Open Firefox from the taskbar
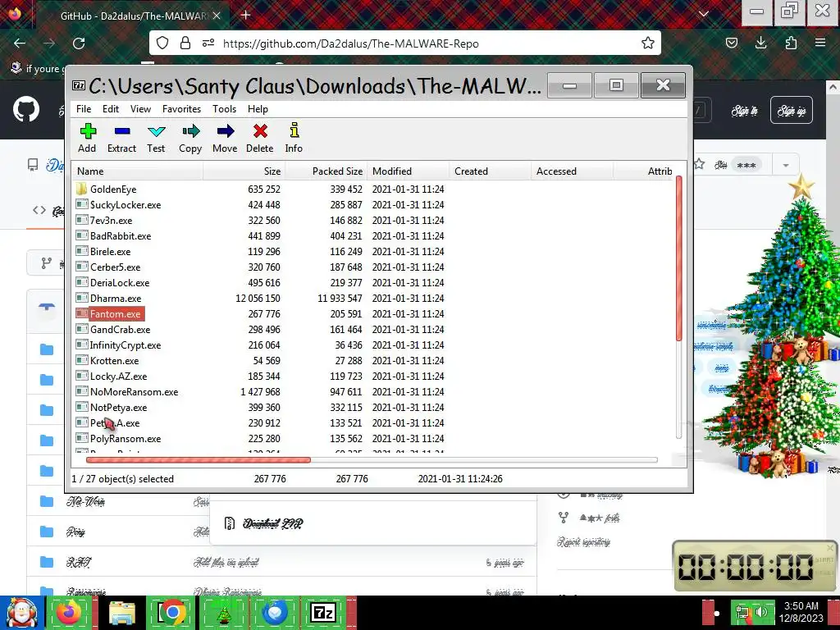This screenshot has width=840, height=630. click(70, 612)
